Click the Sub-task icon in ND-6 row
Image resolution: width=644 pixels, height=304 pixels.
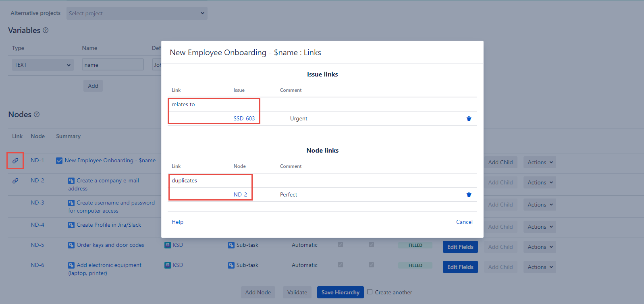[x=231, y=265]
